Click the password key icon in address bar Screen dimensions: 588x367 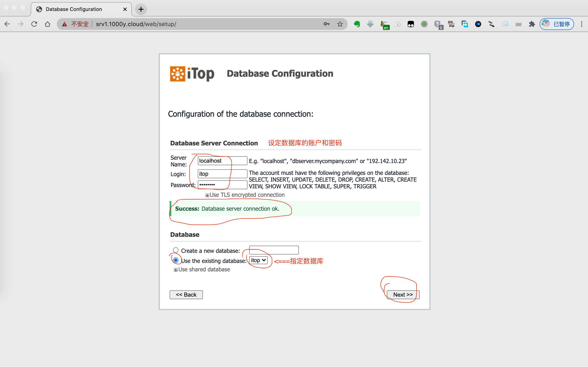click(x=327, y=24)
